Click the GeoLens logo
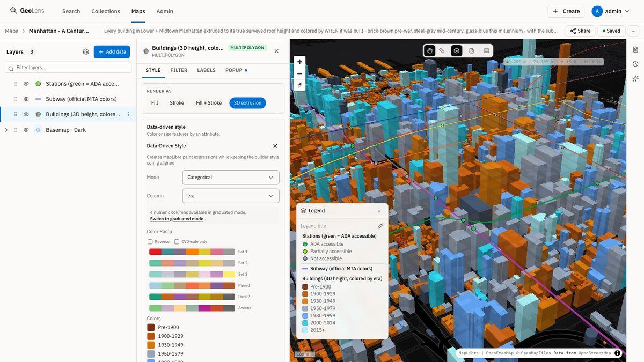The width and height of the screenshot is (644, 362). click(28, 11)
